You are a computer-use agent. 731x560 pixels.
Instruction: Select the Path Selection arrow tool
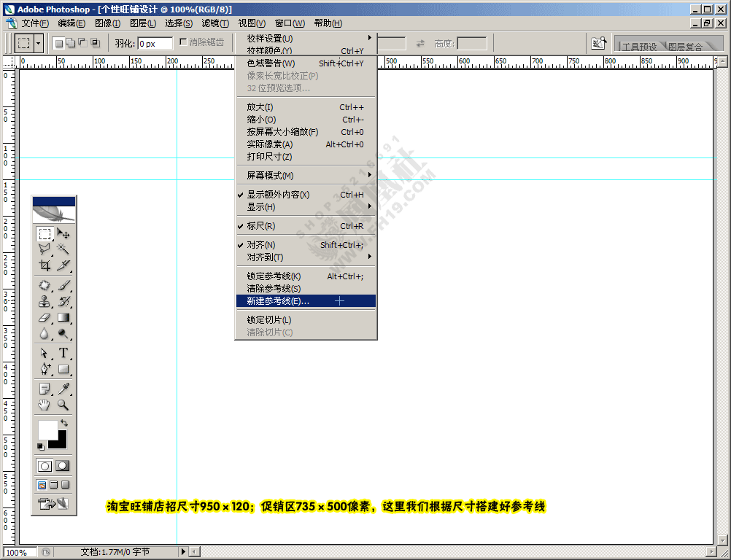[x=45, y=353]
